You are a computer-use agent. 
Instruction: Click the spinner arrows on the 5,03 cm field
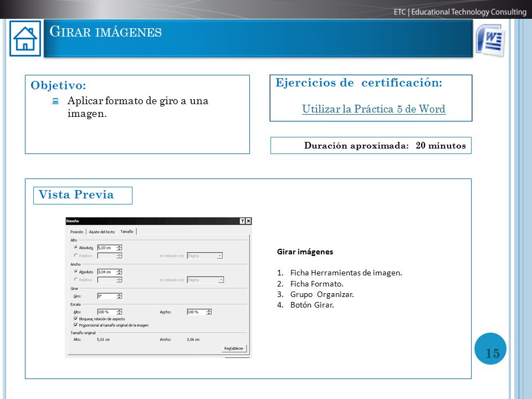point(120,248)
